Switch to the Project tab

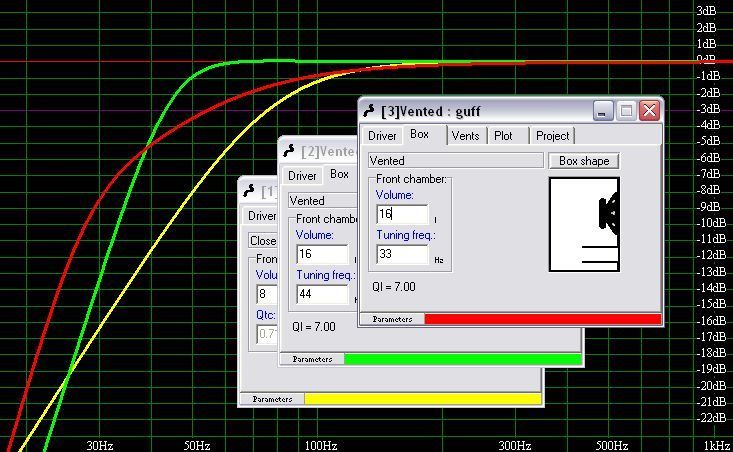click(553, 136)
